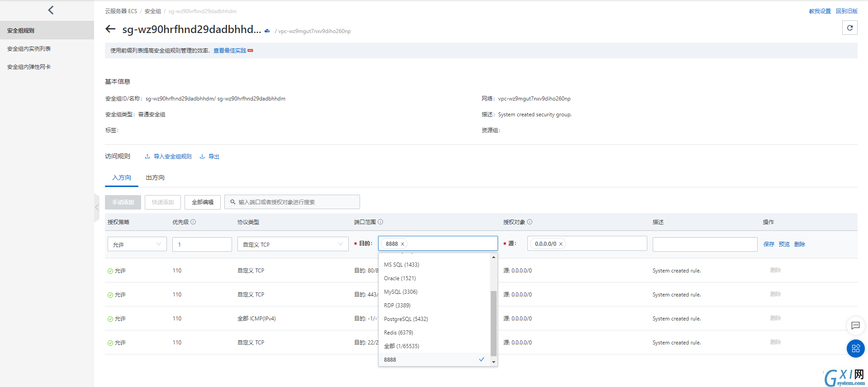
Task: Focus the empty description input field
Action: point(705,244)
